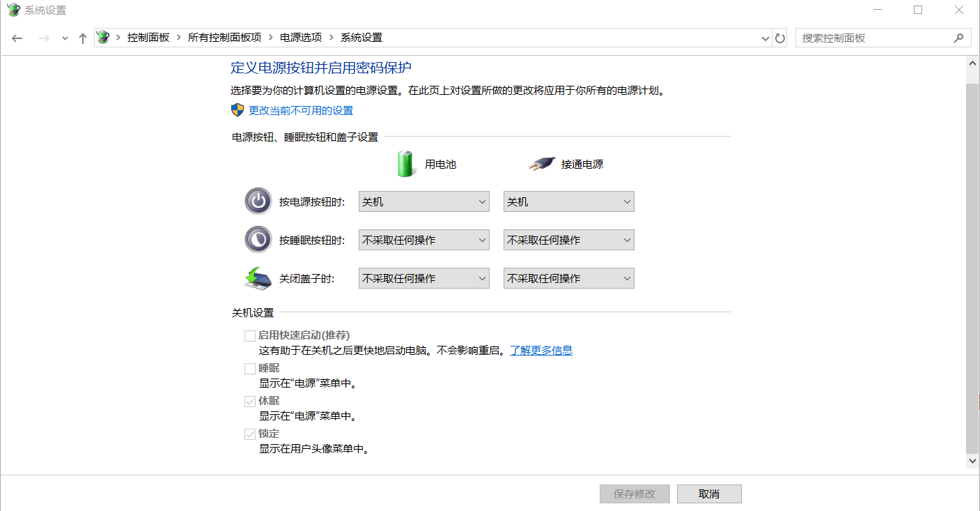
Task: Click the 关闭盖子时 label
Action: [307, 278]
